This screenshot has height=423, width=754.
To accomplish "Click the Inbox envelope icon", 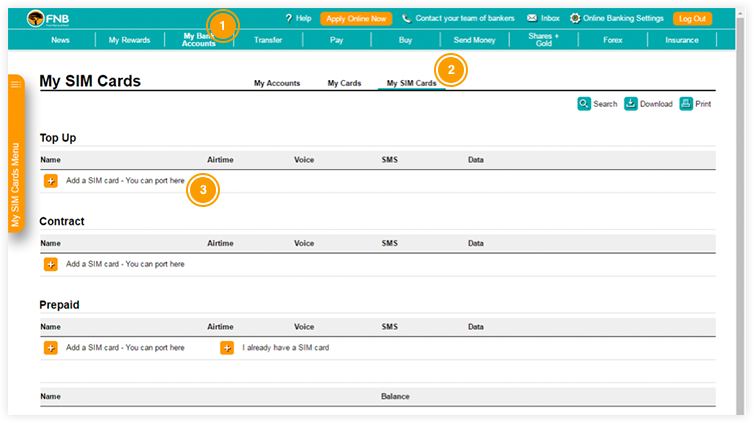I will point(531,18).
